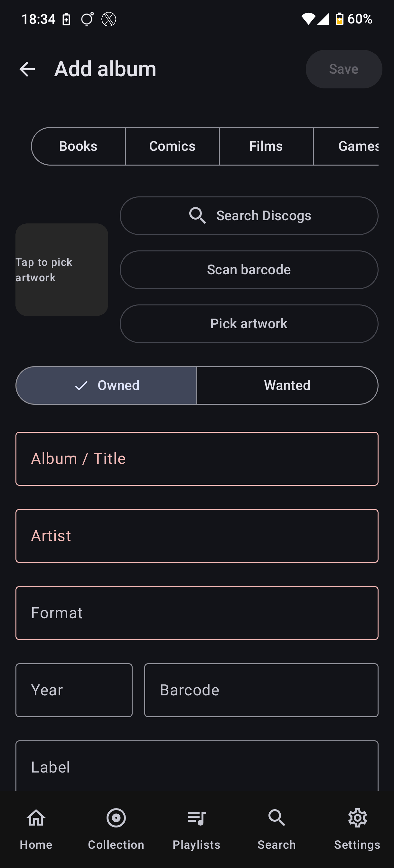Tap the Scan barcode button
Image resolution: width=394 pixels, height=868 pixels.
(x=249, y=270)
